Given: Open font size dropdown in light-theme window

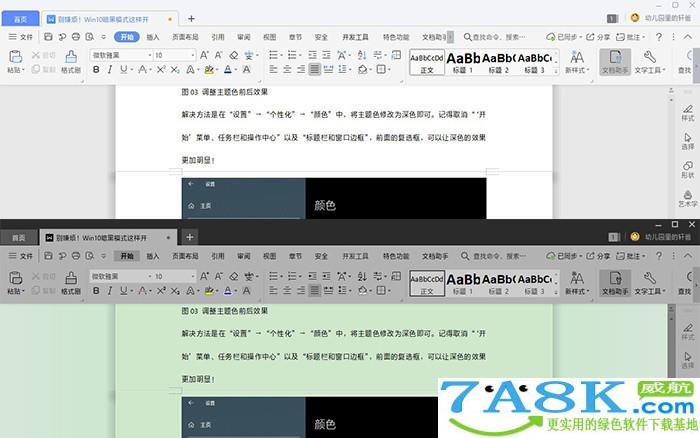Looking at the screenshot, I should tap(192, 55).
